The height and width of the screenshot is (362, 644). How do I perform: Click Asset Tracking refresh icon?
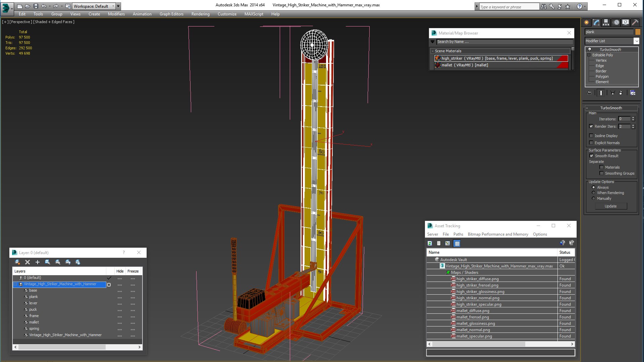pyautogui.click(x=430, y=243)
